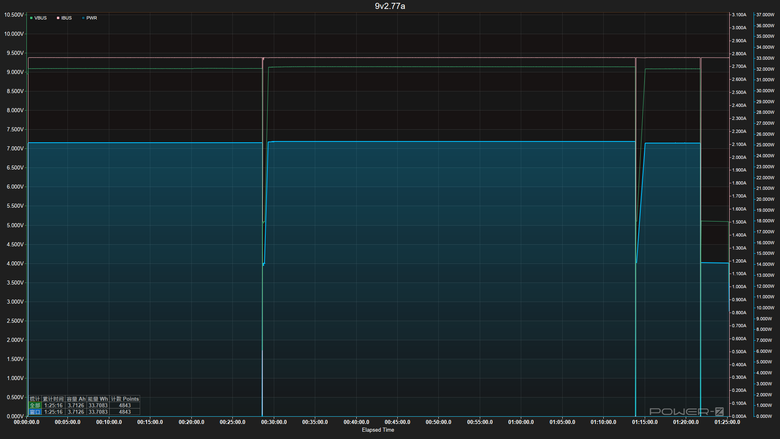Click the chart title 9v2.77a

(x=390, y=6)
